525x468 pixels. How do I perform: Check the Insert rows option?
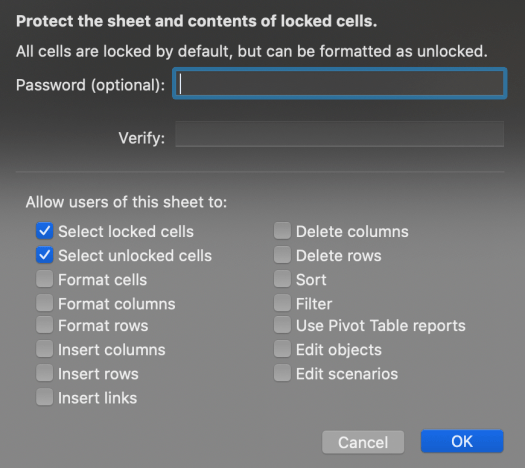(45, 373)
